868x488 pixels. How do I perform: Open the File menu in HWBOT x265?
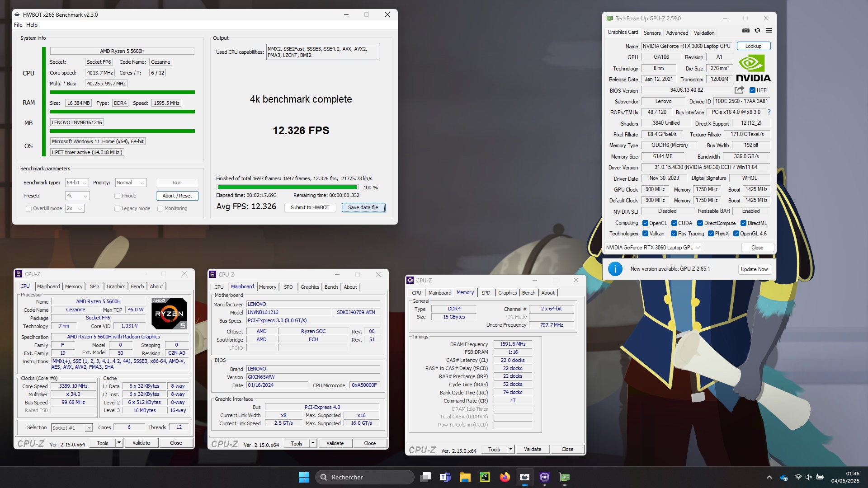click(18, 25)
